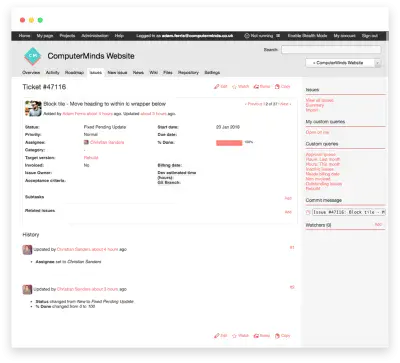Click the % Done progress bar
Viewport: 400px width, 363px height.
coord(229,143)
